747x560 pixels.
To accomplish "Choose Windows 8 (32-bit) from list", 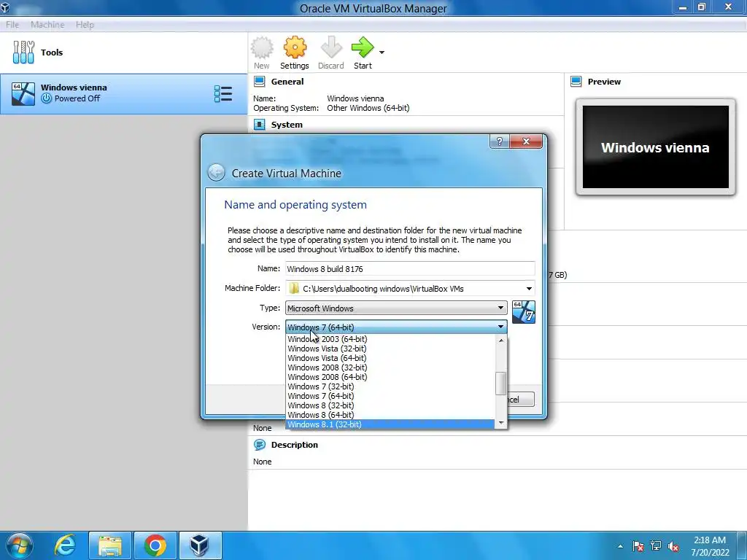I will (x=390, y=405).
